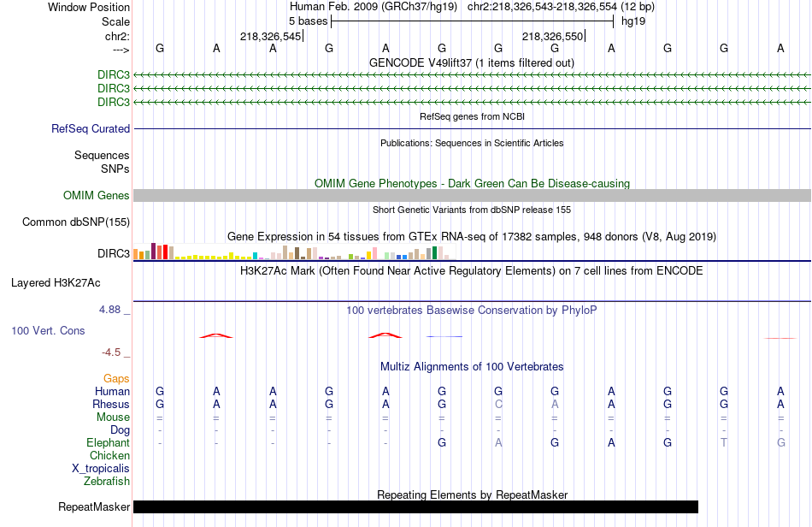Viewport: 812px width, 527px height.
Task: Click the 218,326,545 position marker
Action: pyautogui.click(x=270, y=36)
